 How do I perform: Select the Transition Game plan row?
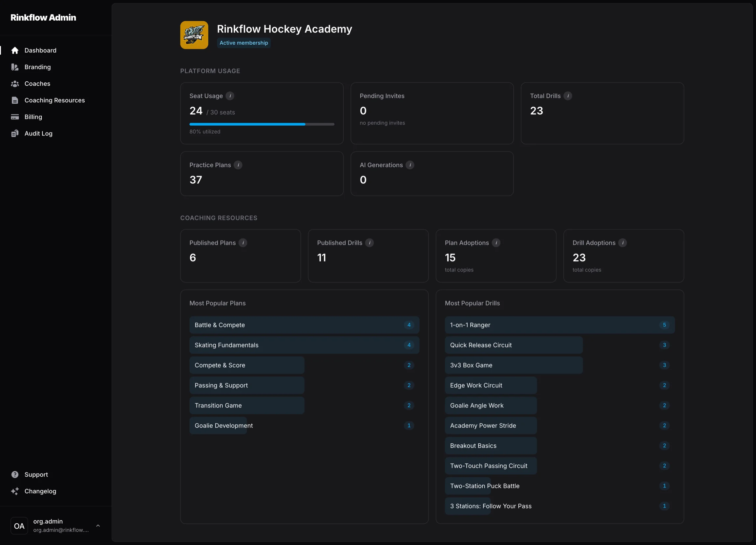[x=304, y=405]
